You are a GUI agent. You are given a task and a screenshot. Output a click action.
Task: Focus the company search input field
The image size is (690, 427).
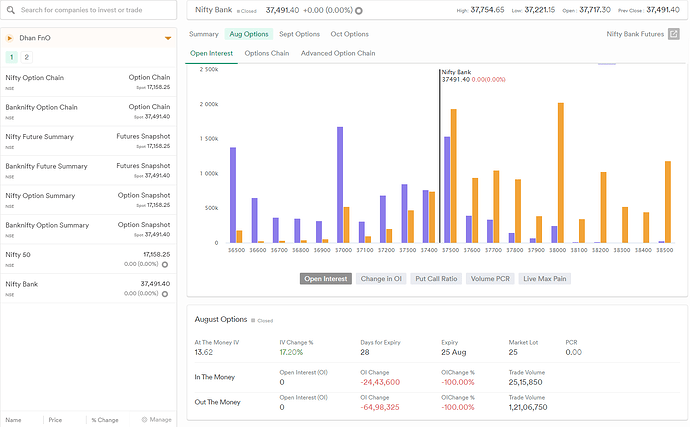click(x=88, y=10)
